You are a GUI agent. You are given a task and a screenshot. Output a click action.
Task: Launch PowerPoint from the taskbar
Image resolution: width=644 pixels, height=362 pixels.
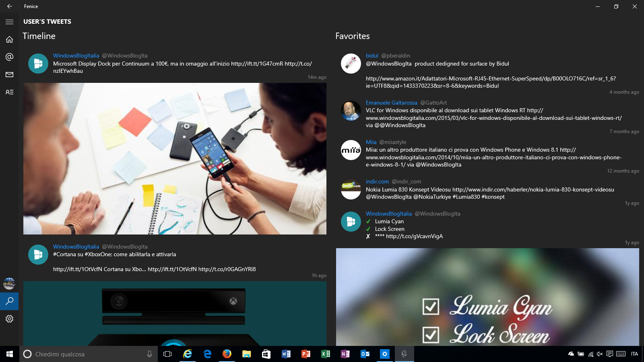pyautogui.click(x=305, y=354)
